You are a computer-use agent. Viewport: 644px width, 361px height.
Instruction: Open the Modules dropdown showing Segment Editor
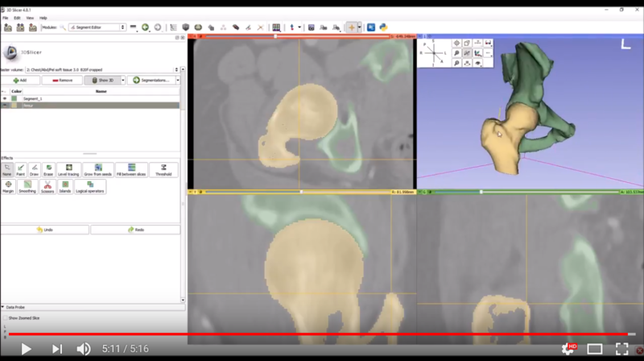(97, 27)
